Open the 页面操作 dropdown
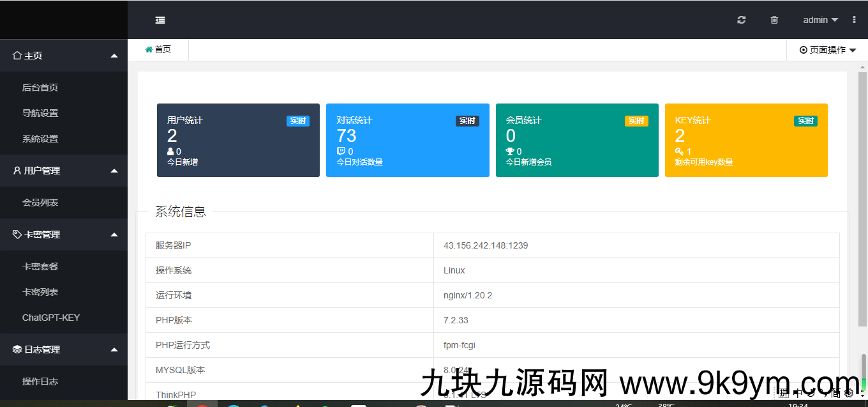The height and width of the screenshot is (407, 868). click(x=827, y=50)
